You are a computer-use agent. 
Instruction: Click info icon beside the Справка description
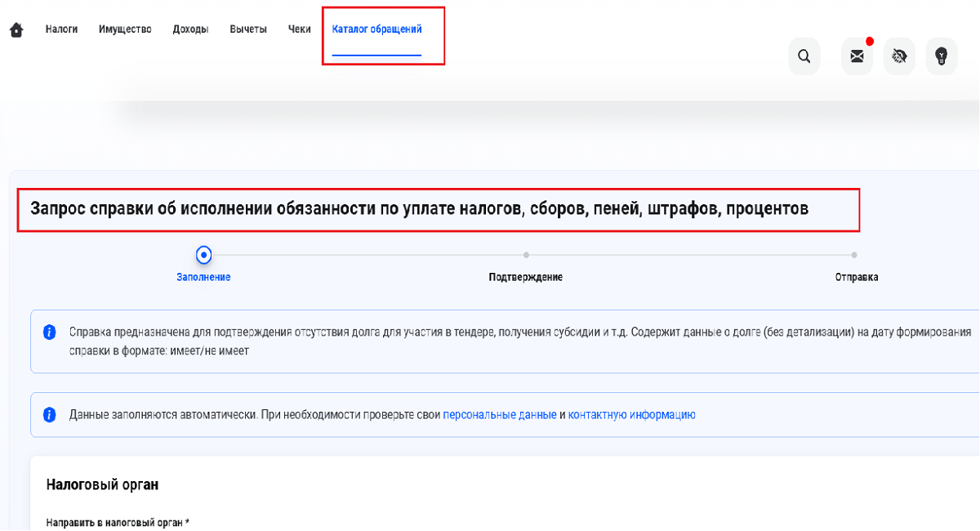50,332
